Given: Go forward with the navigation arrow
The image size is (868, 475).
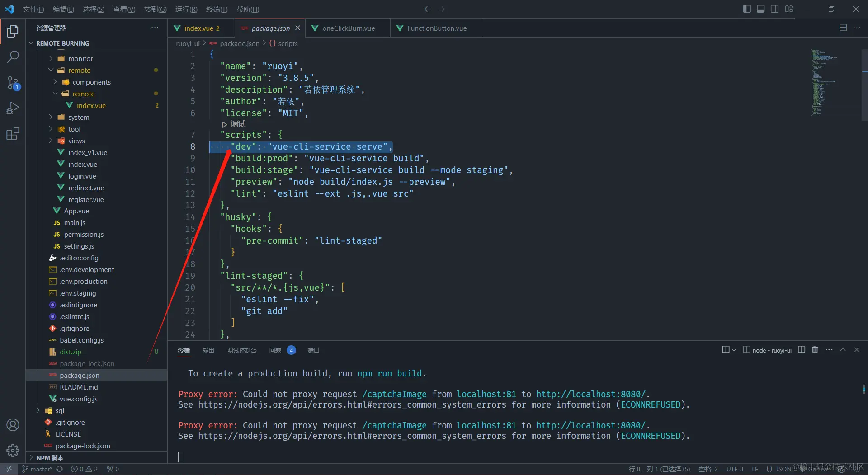Looking at the screenshot, I should [x=442, y=9].
